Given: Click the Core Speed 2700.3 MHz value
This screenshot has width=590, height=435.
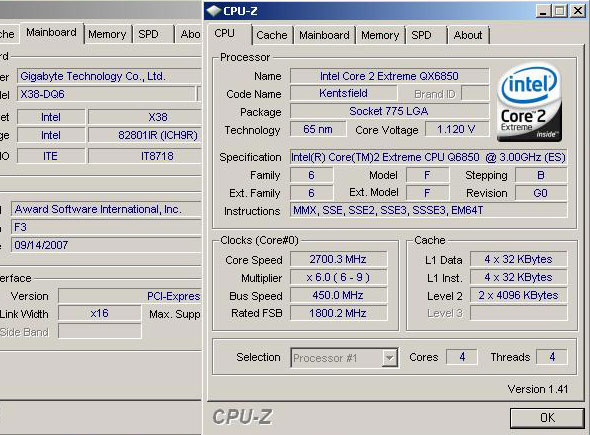Looking at the screenshot, I should click(338, 259).
